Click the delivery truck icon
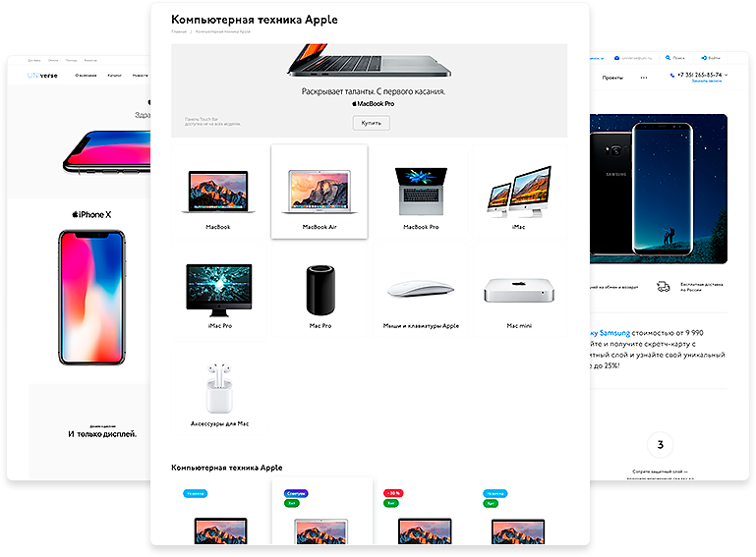 pyautogui.click(x=664, y=287)
